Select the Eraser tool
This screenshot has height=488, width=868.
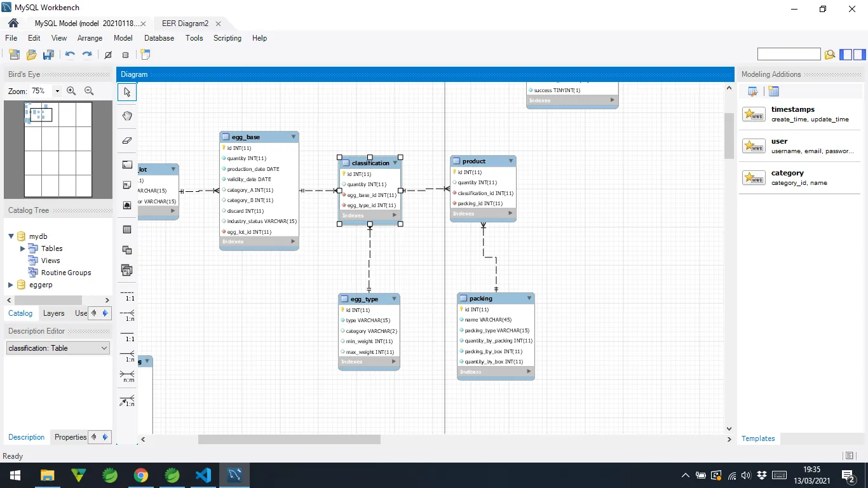(x=127, y=140)
